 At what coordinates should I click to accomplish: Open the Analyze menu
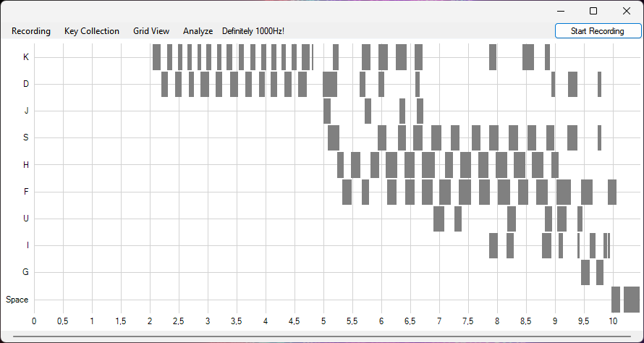pyautogui.click(x=198, y=31)
